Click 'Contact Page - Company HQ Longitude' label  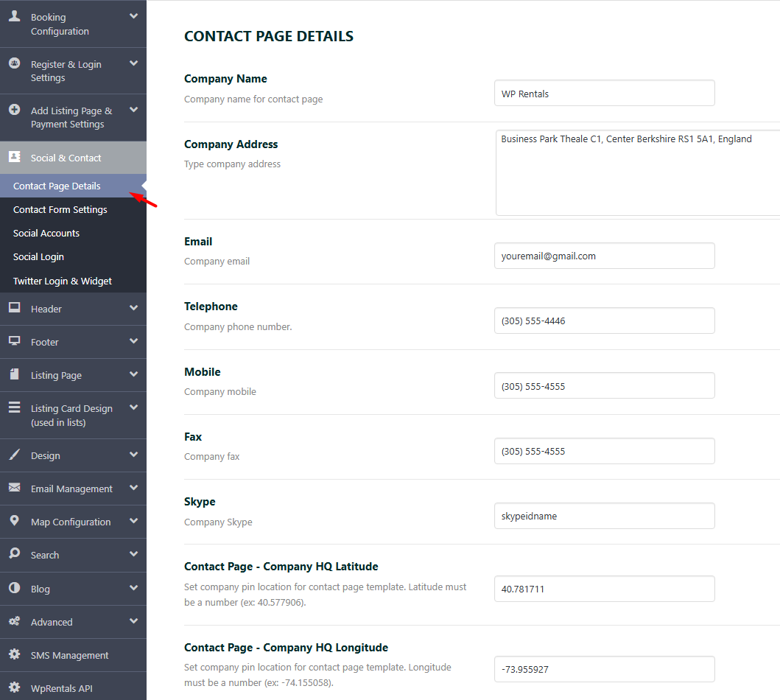coord(286,647)
